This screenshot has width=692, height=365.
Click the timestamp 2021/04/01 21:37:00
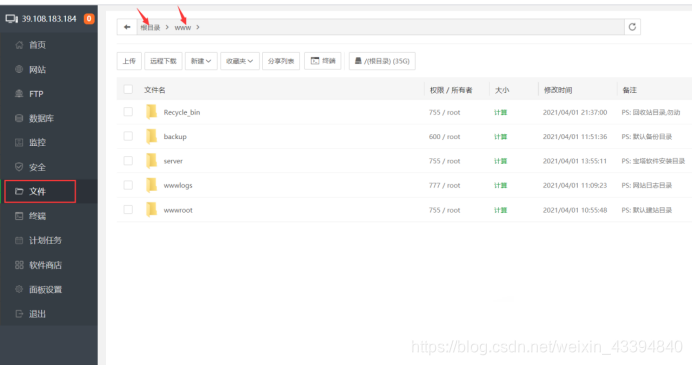pos(575,113)
